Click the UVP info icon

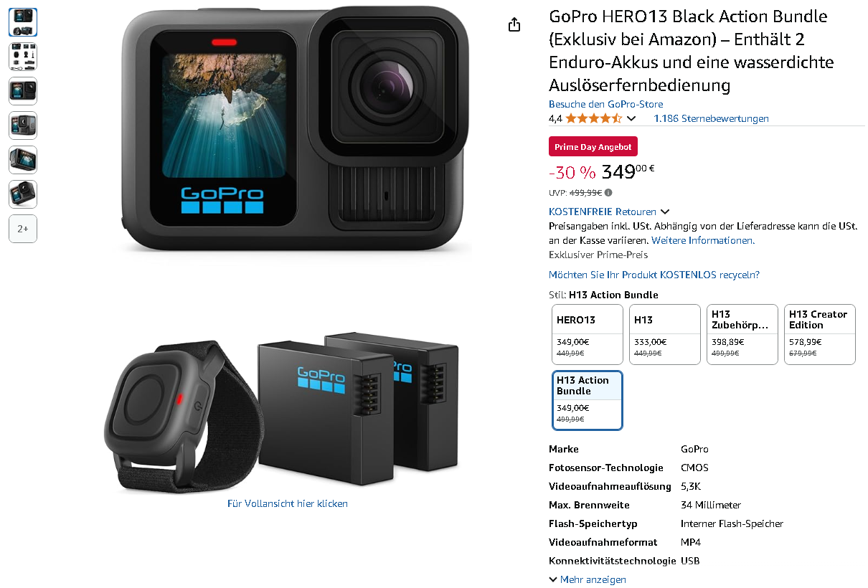(x=608, y=192)
